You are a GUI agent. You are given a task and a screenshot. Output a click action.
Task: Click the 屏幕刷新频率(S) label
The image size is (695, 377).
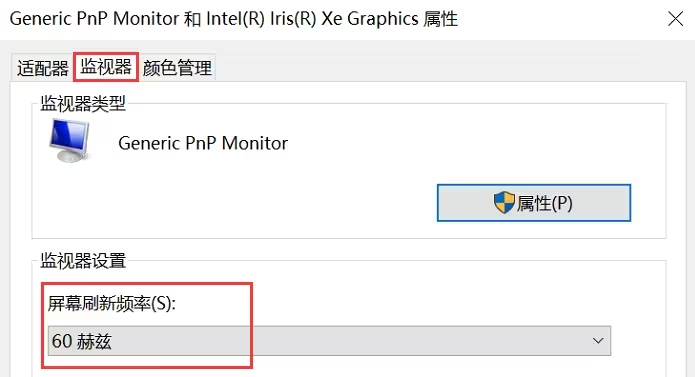coord(112,303)
